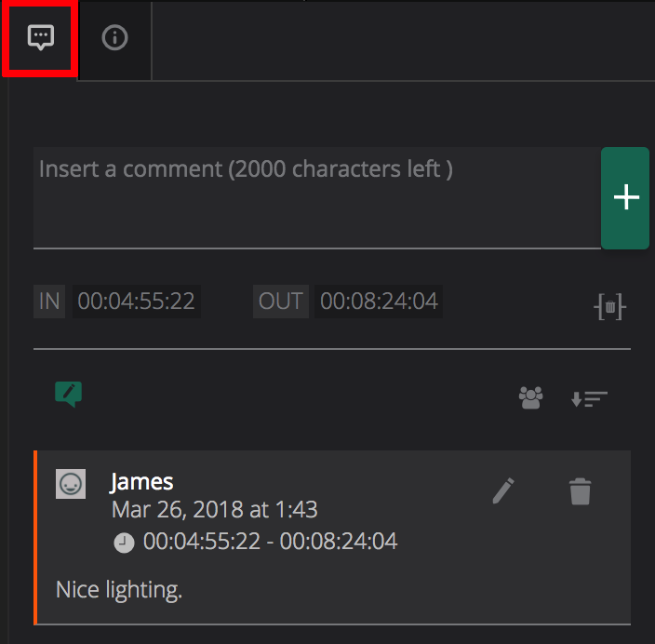The image size is (655, 644).
Task: Clear the in/out range with bracket-trash icon
Action: 609,305
